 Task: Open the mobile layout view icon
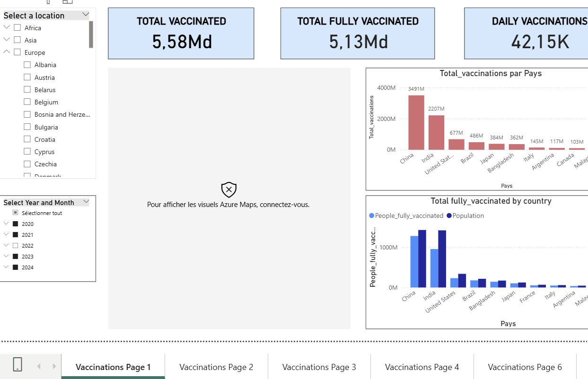[48, 2]
